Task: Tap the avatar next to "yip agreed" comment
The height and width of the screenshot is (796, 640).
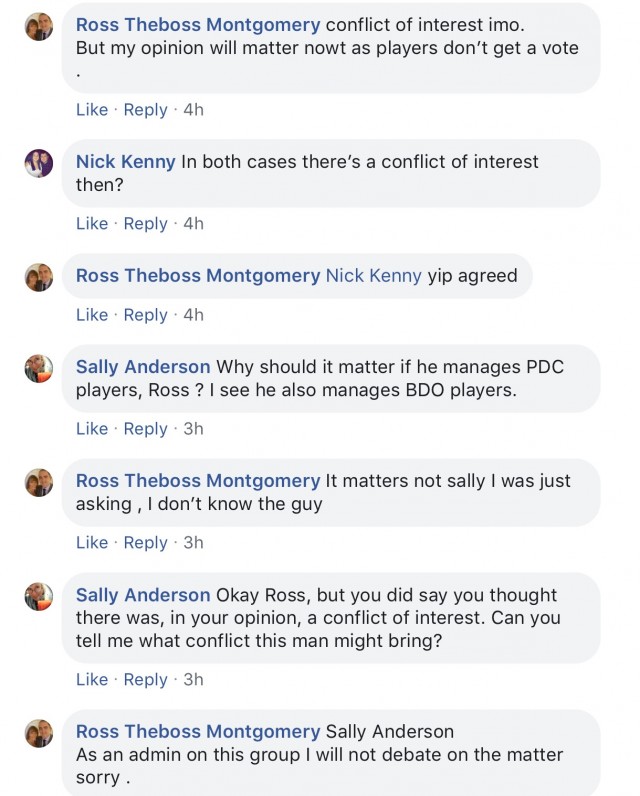Action: 39,277
